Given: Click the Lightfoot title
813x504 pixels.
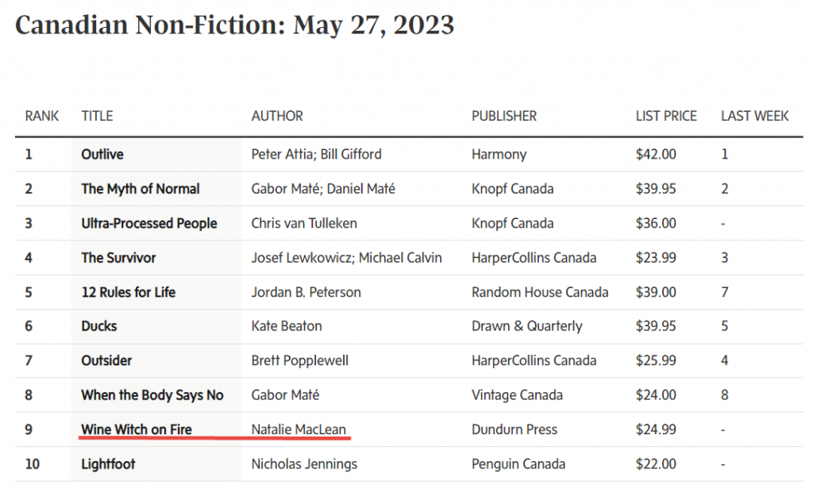Looking at the screenshot, I should pos(108,464).
